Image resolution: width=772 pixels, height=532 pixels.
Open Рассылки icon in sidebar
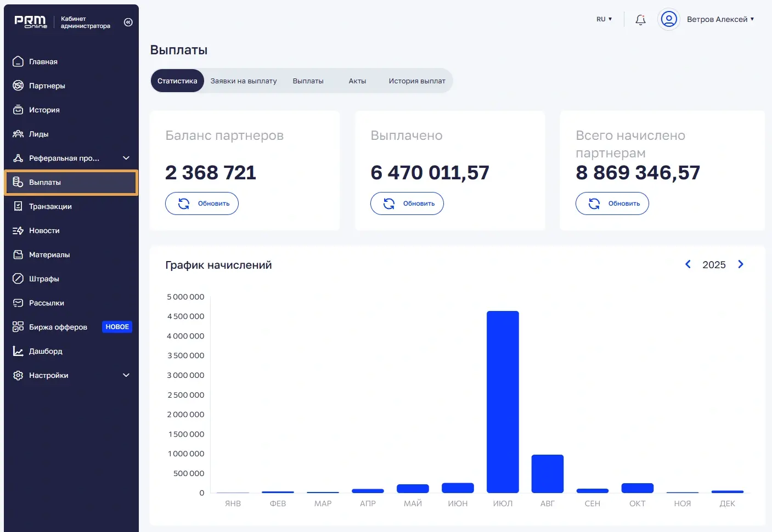point(18,303)
